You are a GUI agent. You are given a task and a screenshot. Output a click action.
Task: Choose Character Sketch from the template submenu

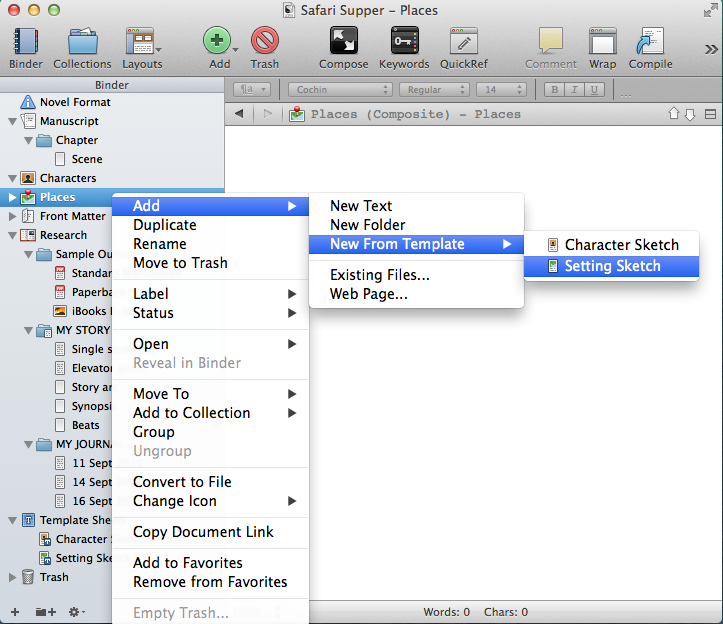[611, 245]
